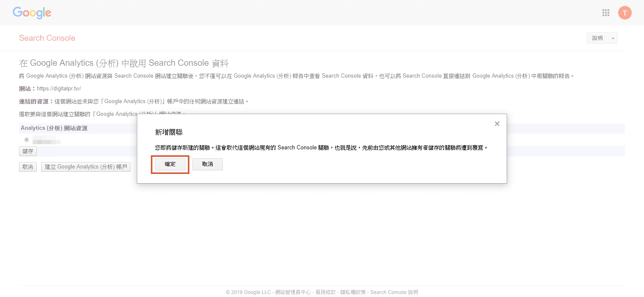Click the https://digitalpr.tw/ site address
This screenshot has height=297, width=644.
tap(59, 88)
